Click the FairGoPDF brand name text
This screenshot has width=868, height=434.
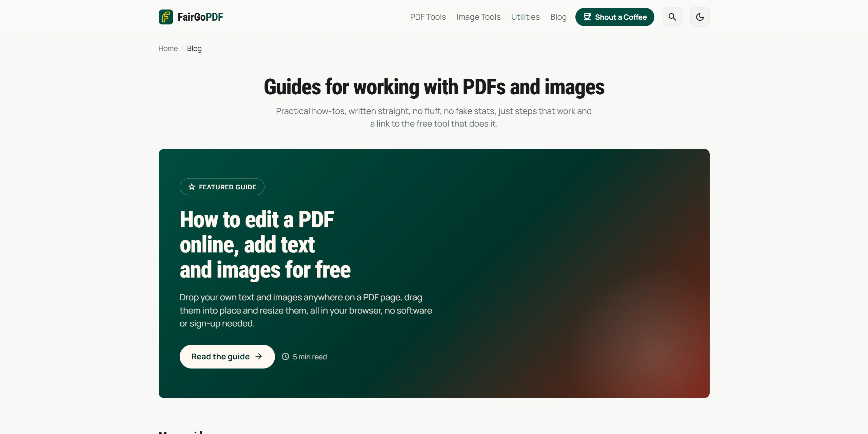[200, 17]
